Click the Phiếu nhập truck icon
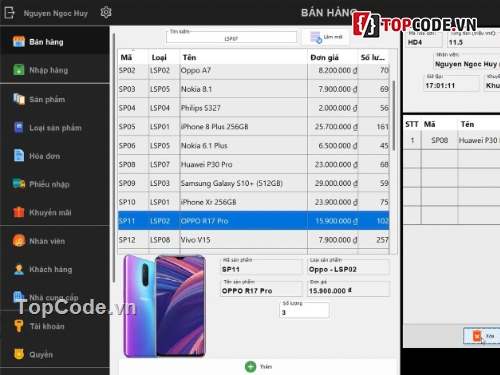 19,184
